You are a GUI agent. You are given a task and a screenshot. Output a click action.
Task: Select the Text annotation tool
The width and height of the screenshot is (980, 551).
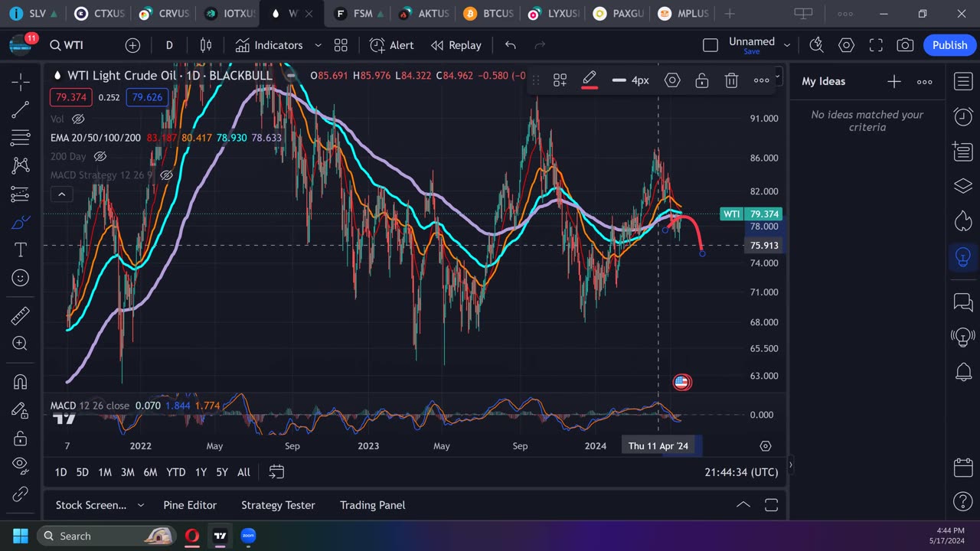click(x=21, y=249)
